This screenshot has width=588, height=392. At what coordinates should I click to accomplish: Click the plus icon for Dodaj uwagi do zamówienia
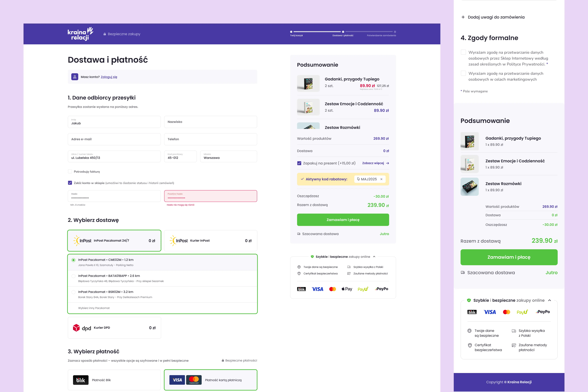[463, 17]
